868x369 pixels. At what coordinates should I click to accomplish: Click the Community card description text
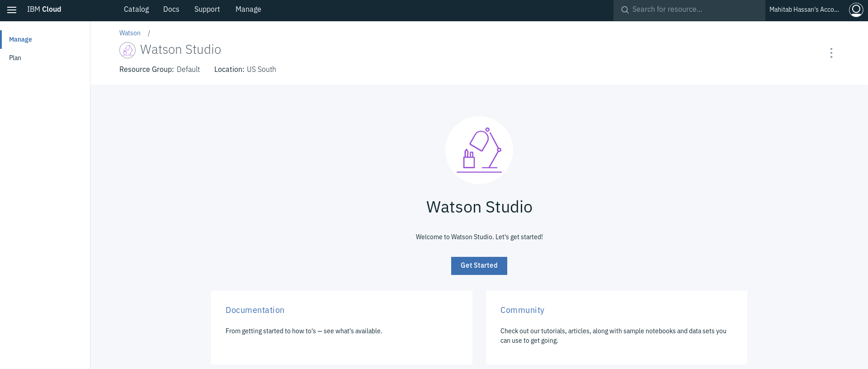pos(613,336)
